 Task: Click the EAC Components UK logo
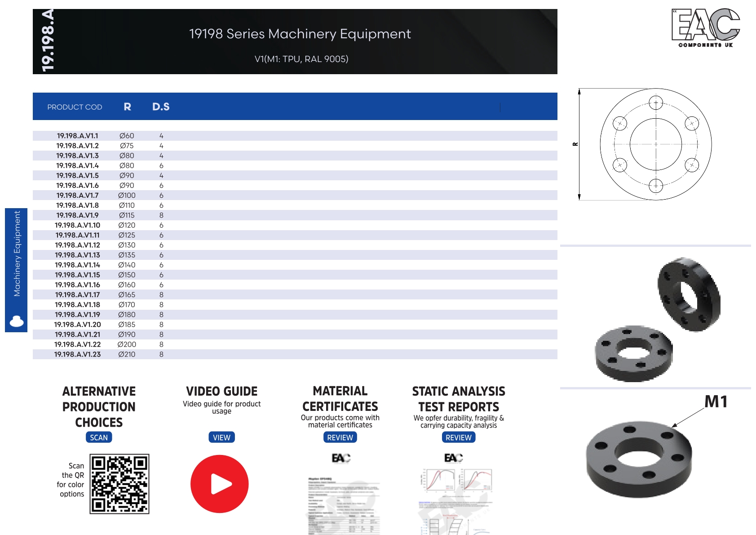[x=706, y=28]
